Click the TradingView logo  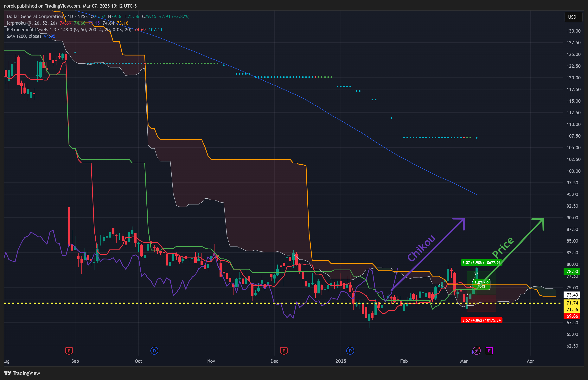22,373
